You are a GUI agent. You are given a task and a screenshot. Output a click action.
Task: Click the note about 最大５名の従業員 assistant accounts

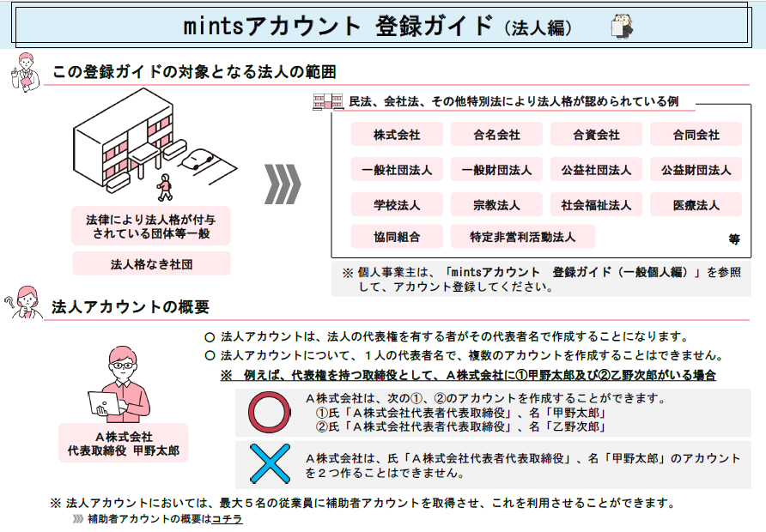pos(363,503)
